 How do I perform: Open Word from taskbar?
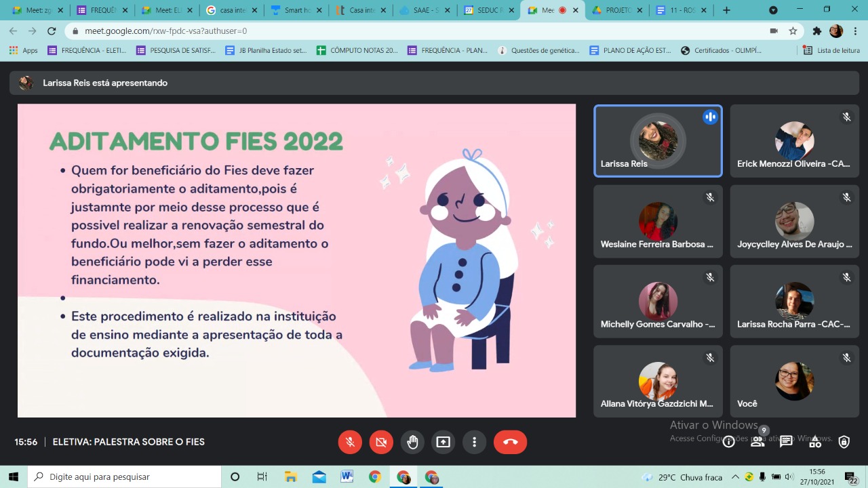(x=347, y=477)
